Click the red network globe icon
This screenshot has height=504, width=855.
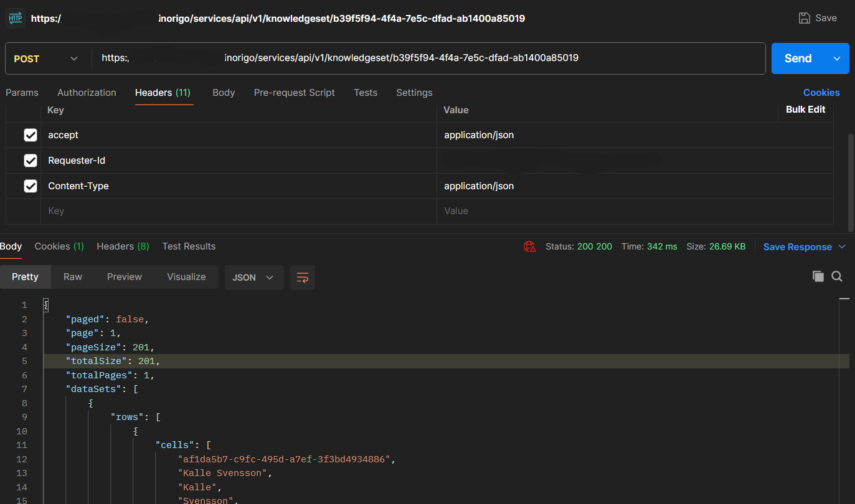tap(530, 247)
